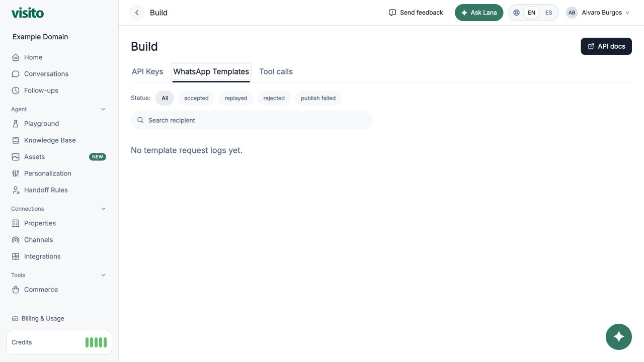Click the Billing & Usage card icon
This screenshot has height=362, width=644.
[15, 318]
